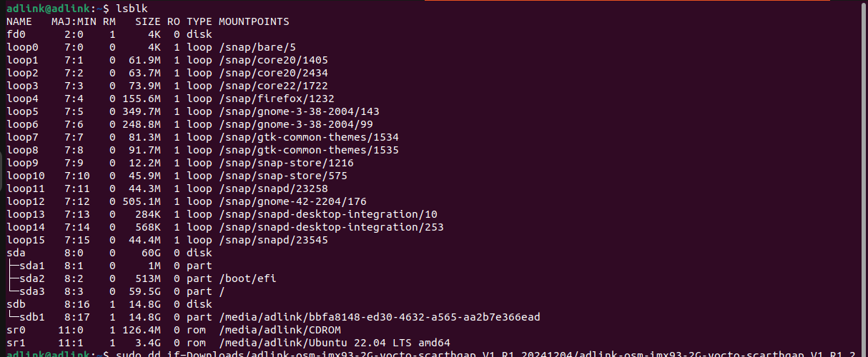Select the /snap/firefox/1232 mount path
868x357 pixels.
click(x=276, y=99)
